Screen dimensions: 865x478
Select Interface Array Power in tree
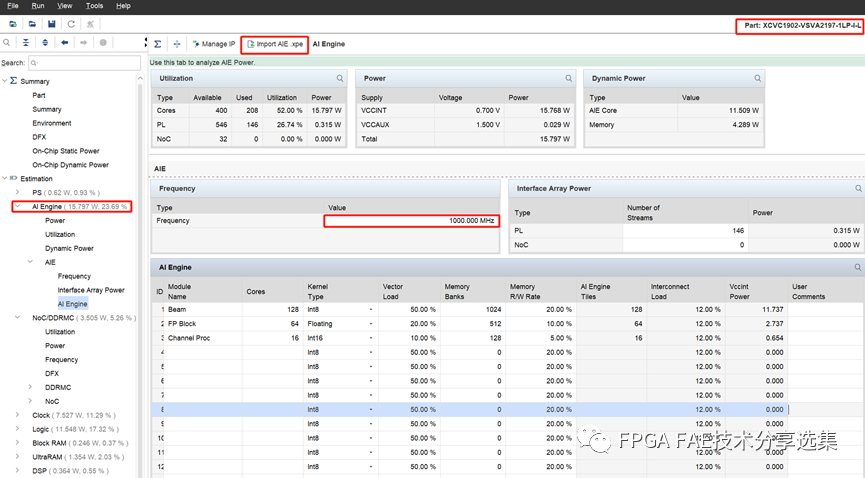click(x=91, y=290)
